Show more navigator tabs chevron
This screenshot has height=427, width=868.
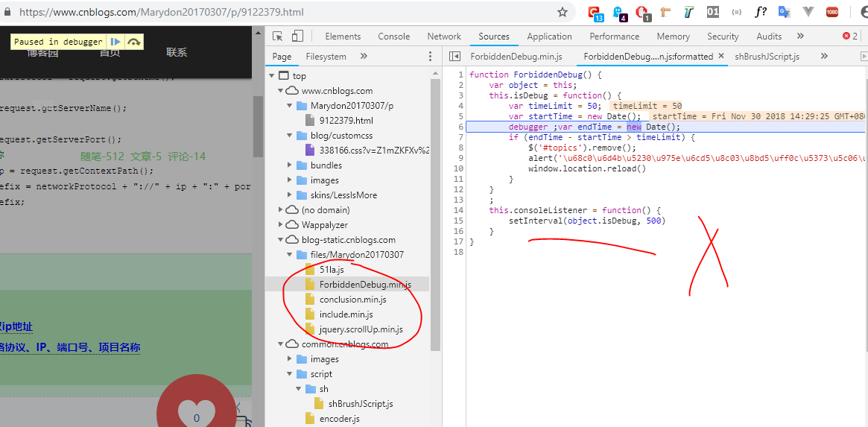(x=364, y=56)
